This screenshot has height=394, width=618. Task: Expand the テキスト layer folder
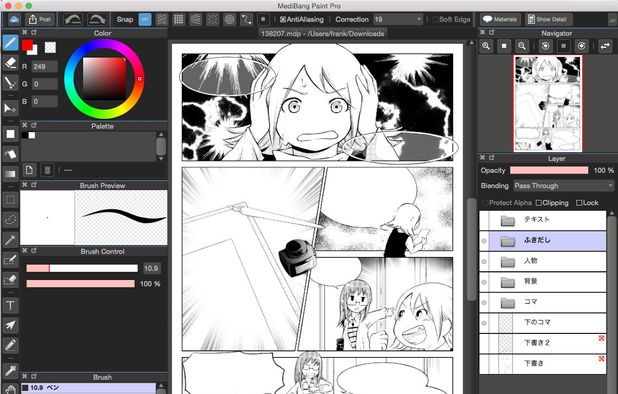(508, 221)
